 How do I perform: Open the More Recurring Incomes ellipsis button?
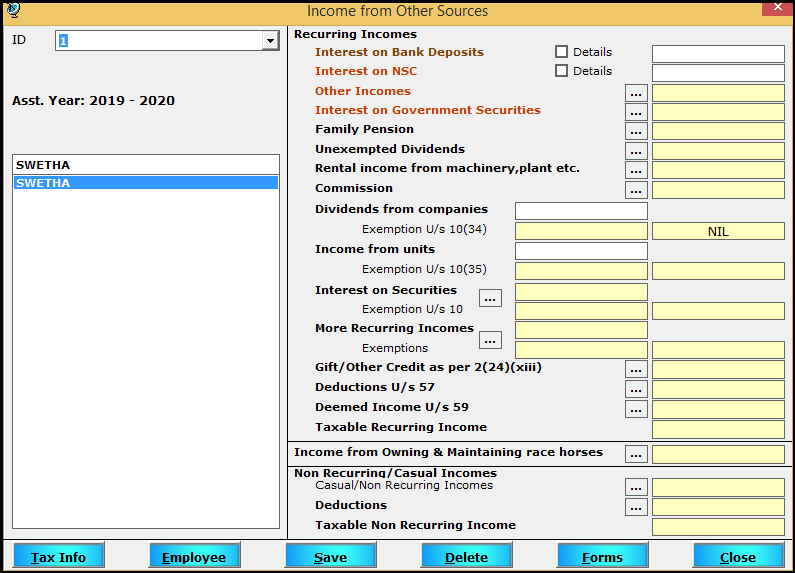(490, 340)
